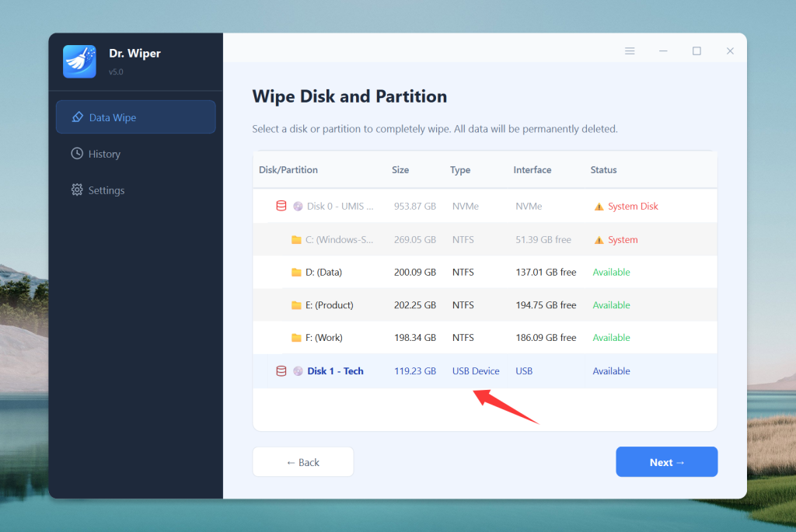Screen dimensions: 796x532
Task: Select the C: (Windows-S...) system partition
Action: coord(340,240)
